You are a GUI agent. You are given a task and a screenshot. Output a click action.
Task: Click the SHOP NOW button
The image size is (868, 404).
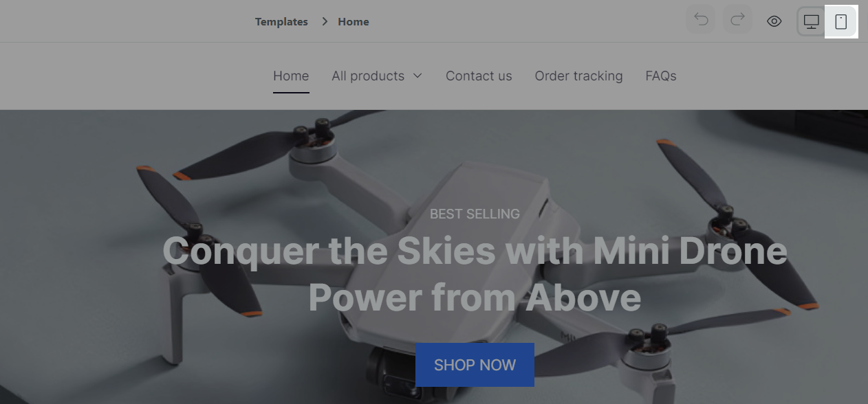[475, 365]
